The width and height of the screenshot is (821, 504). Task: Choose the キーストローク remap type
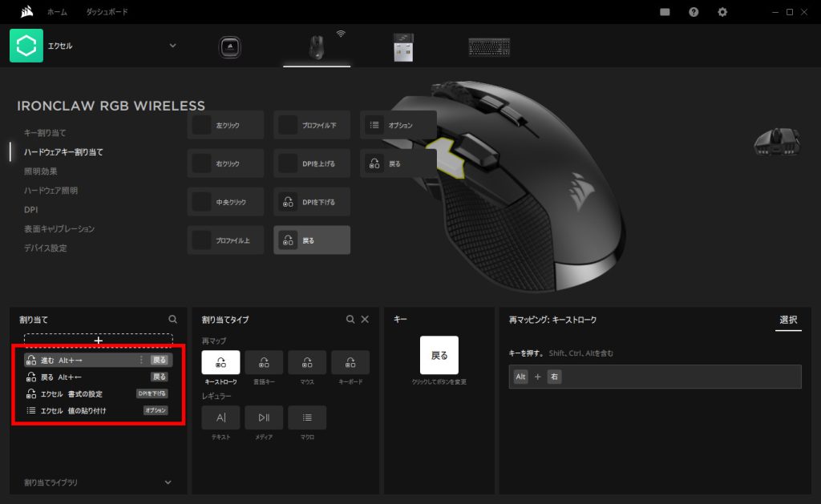(221, 363)
